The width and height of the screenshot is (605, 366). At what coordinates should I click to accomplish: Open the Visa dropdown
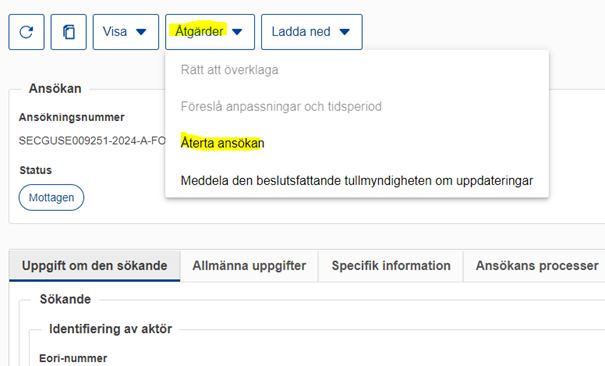(125, 32)
